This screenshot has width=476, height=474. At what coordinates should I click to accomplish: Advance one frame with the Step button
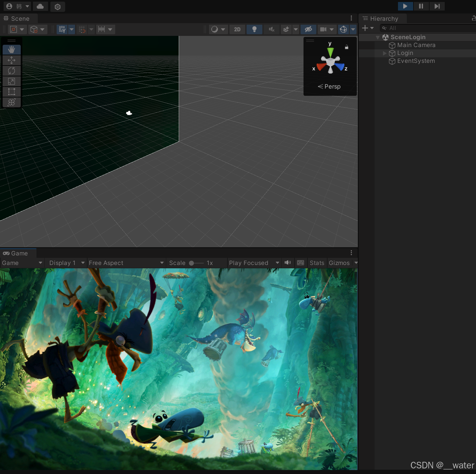[437, 6]
